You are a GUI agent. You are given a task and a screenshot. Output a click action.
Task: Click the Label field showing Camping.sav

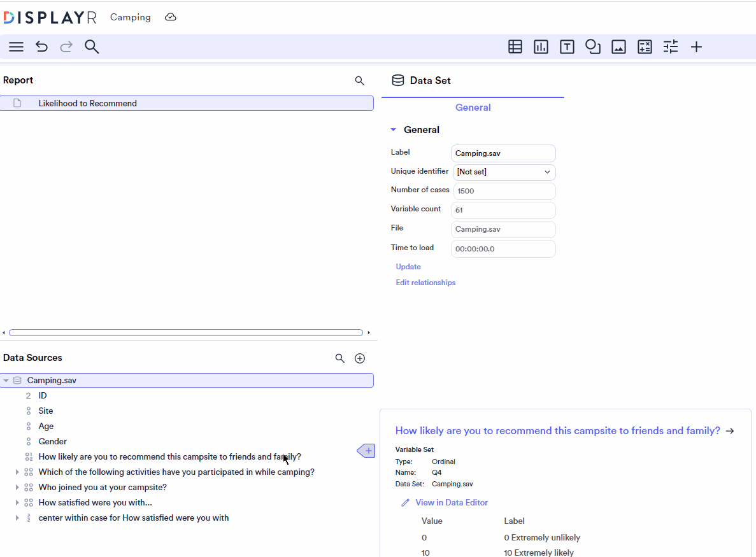coord(503,153)
